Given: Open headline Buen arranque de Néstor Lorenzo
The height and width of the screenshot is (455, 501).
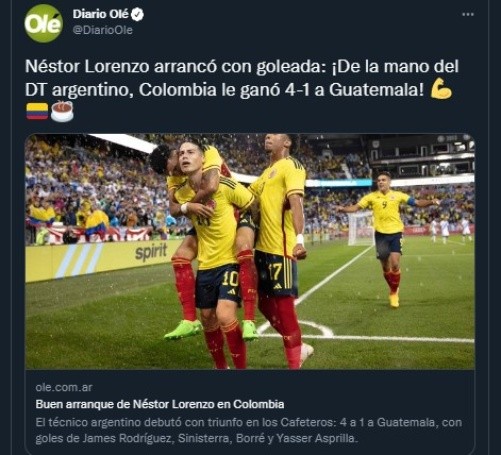Looking at the screenshot, I should coord(160,404).
